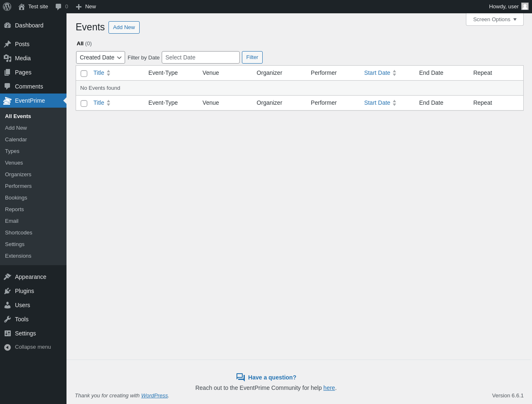Open the Created Date dropdown
532x404 pixels.
click(x=101, y=57)
